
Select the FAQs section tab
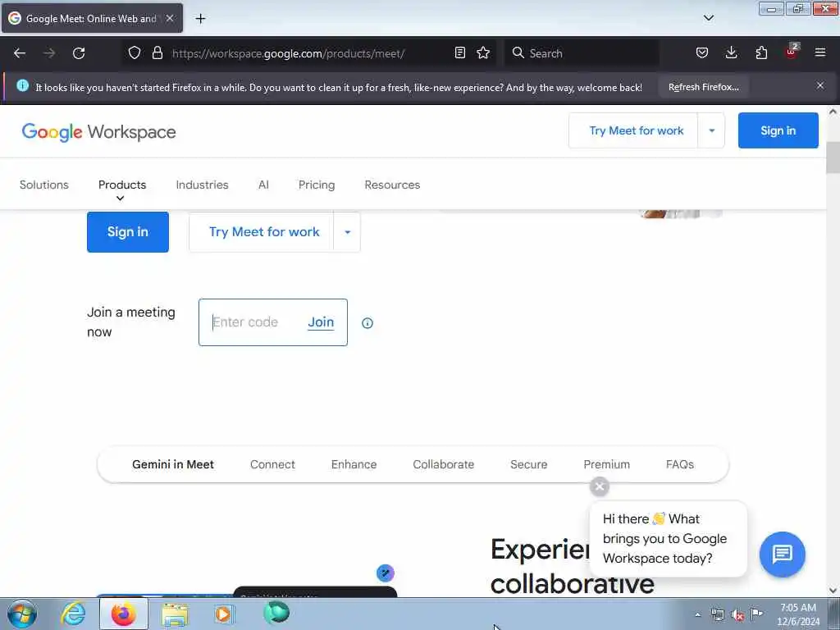click(x=680, y=464)
